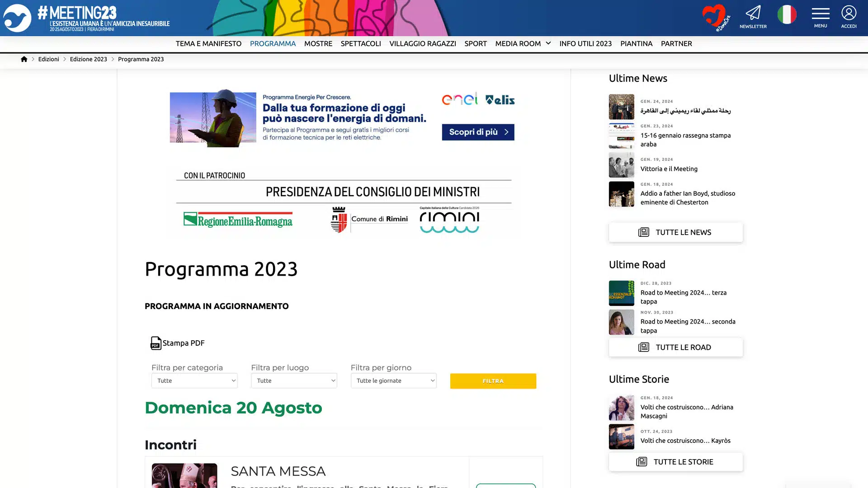This screenshot has height=488, width=868.
Task: Open the Partner menu item
Action: pyautogui.click(x=676, y=44)
